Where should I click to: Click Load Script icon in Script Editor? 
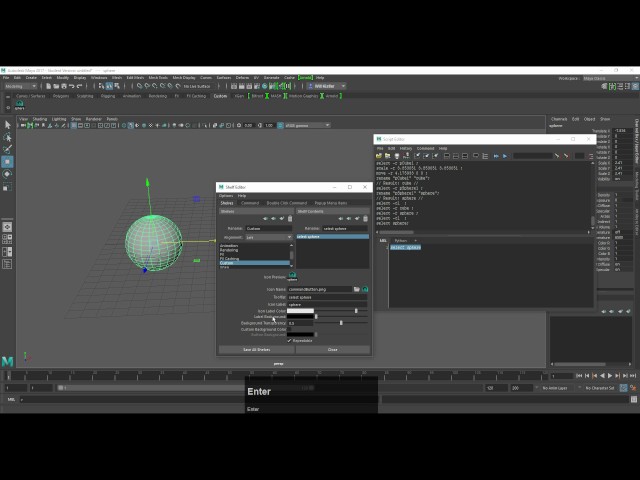point(379,156)
